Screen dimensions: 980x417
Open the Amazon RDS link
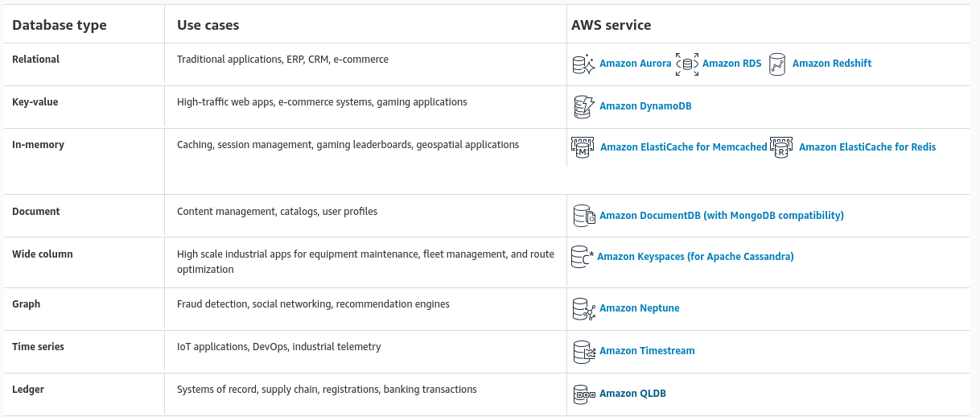(731, 64)
